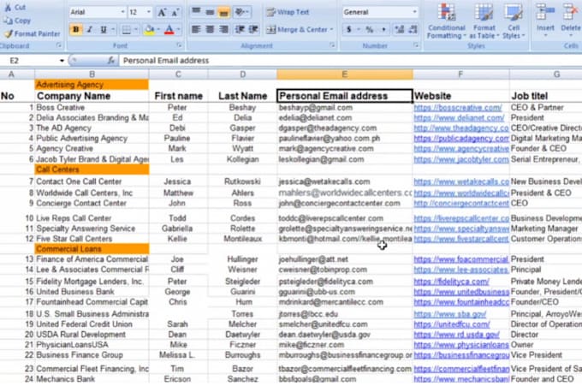
Task: Click the Borders icon
Action: click(127, 30)
